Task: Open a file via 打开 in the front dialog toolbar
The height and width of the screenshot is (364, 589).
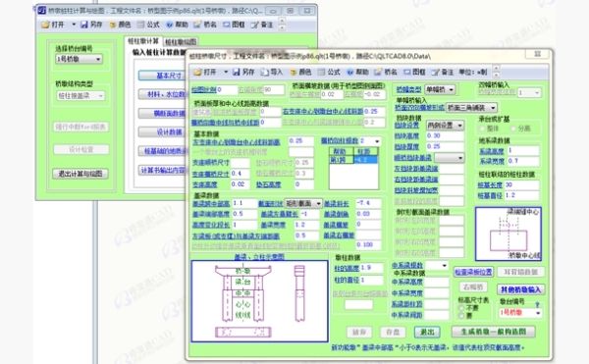Action: (x=205, y=72)
